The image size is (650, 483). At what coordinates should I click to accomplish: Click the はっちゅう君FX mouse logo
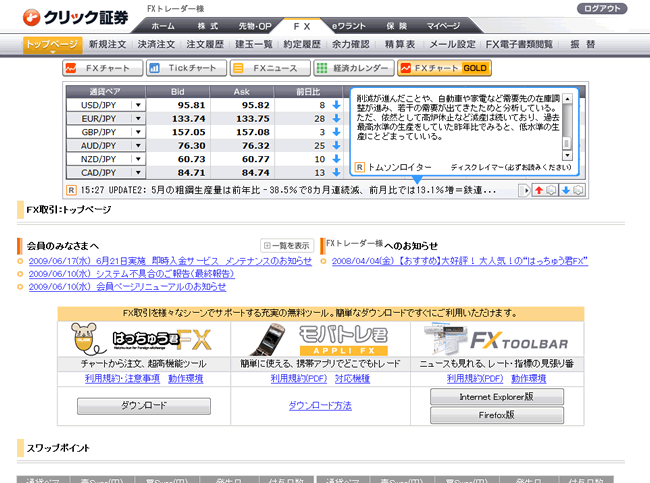click(x=143, y=339)
